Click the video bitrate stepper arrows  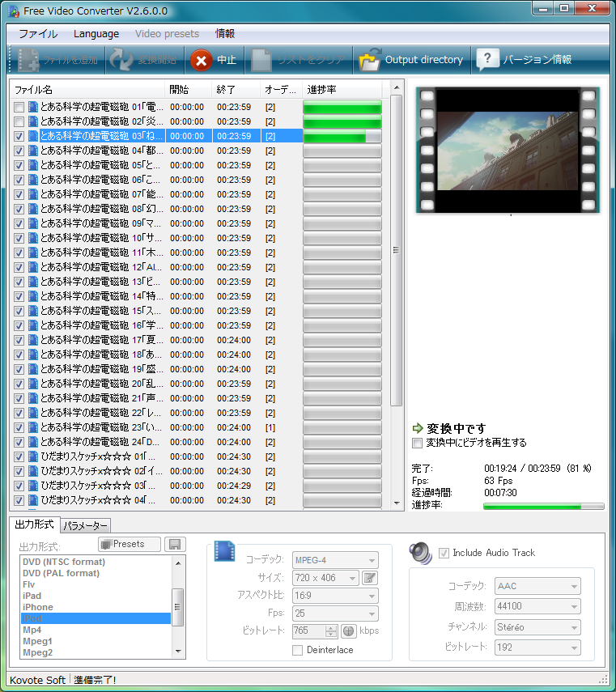coord(331,631)
